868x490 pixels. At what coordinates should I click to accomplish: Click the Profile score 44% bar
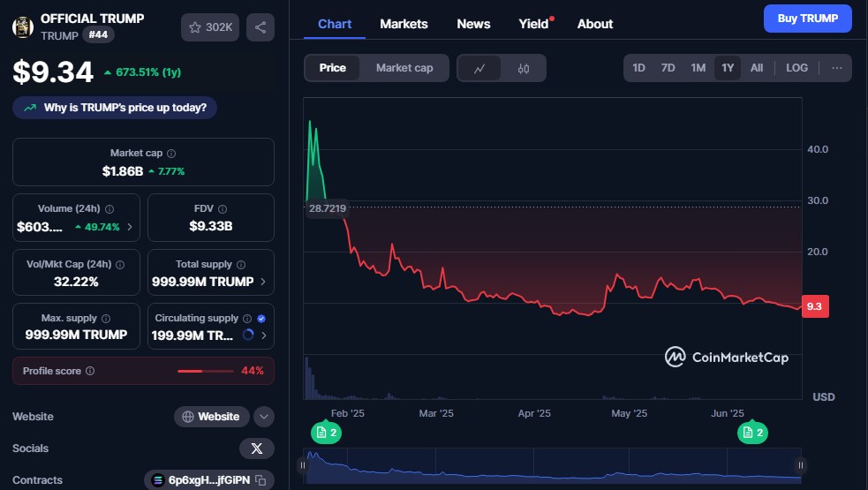206,371
